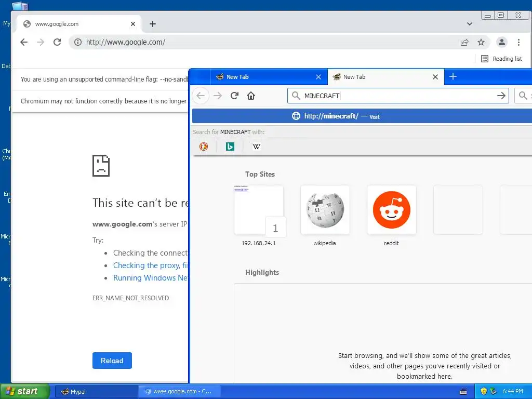Screen dimensions: 532x399
Task: Open Chromium's three-dot menu
Action: 518,42
